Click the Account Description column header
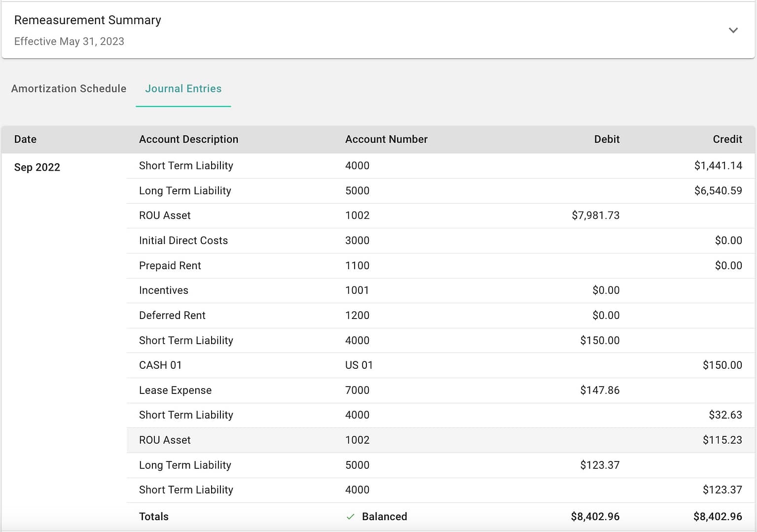757x532 pixels. [188, 140]
